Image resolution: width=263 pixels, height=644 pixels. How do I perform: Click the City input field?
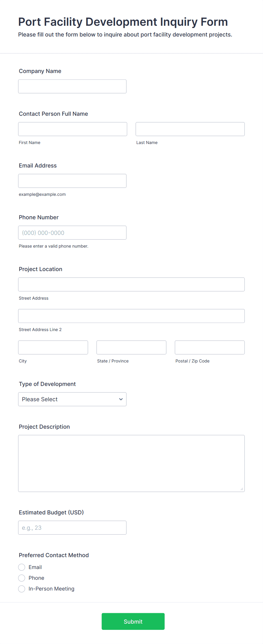click(53, 347)
